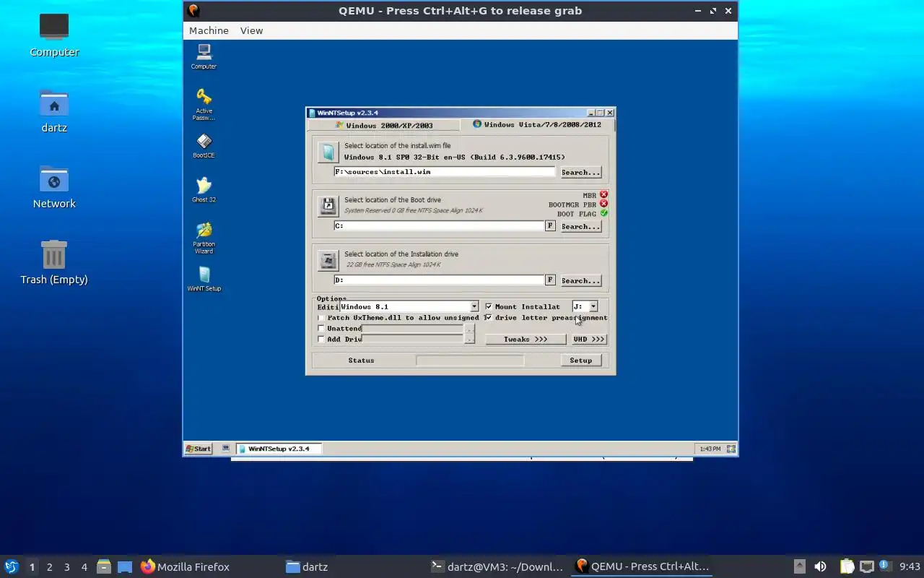Open the Ghost 32 desktop icon
Viewport: 924px width, 578px height.
pyautogui.click(x=204, y=190)
